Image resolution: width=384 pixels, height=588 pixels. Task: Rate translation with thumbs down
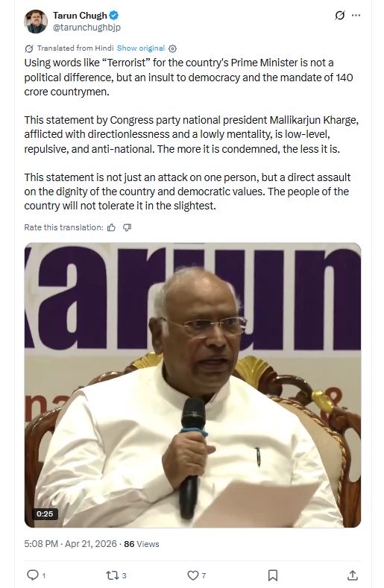tap(128, 227)
